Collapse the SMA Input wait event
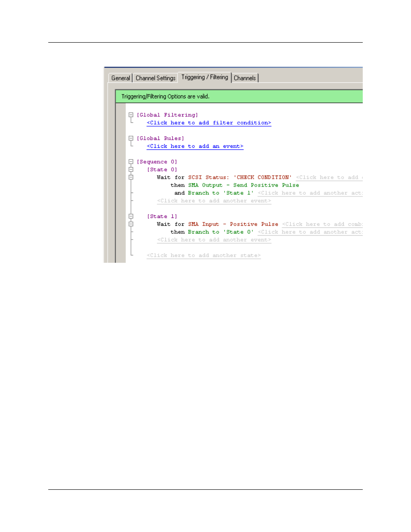 131,224
